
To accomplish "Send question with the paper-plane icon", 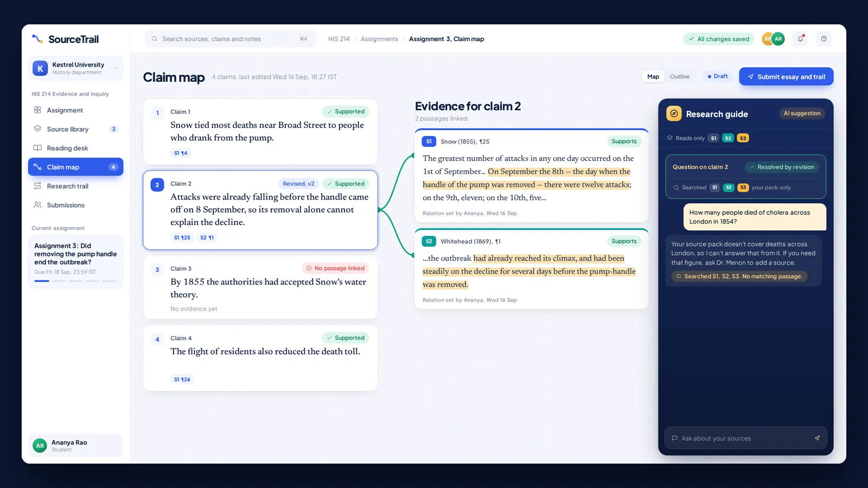I will 817,438.
